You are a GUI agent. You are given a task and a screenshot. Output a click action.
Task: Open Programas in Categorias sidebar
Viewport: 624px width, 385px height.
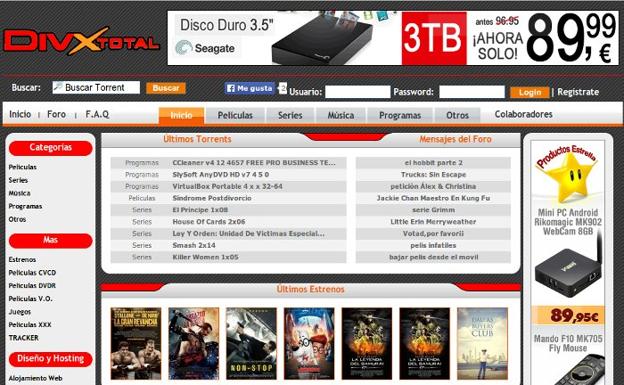point(25,206)
